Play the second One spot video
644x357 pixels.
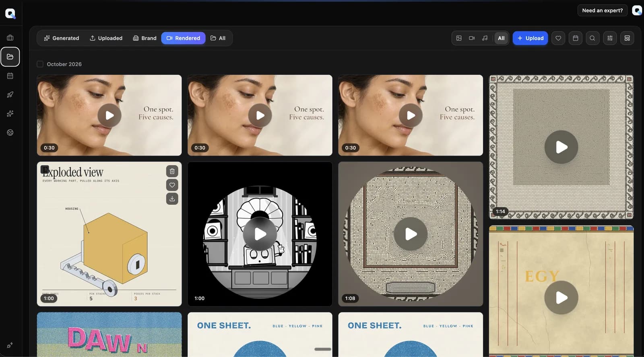pyautogui.click(x=260, y=115)
